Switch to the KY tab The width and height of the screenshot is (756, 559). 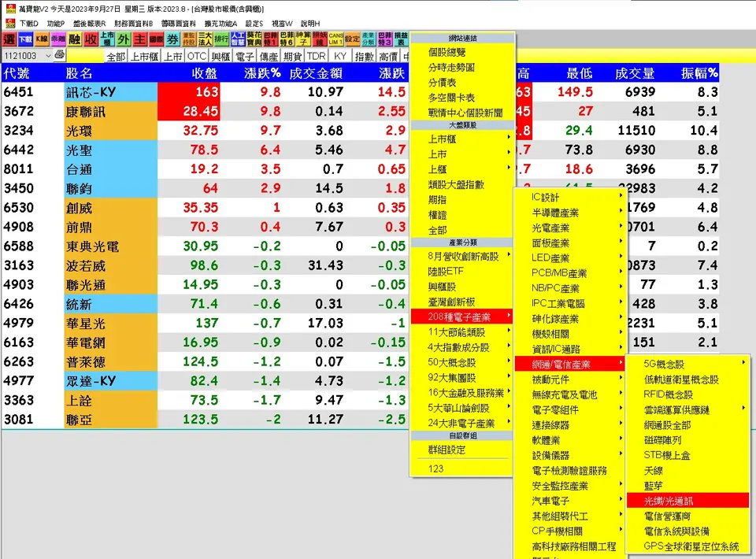(x=340, y=57)
